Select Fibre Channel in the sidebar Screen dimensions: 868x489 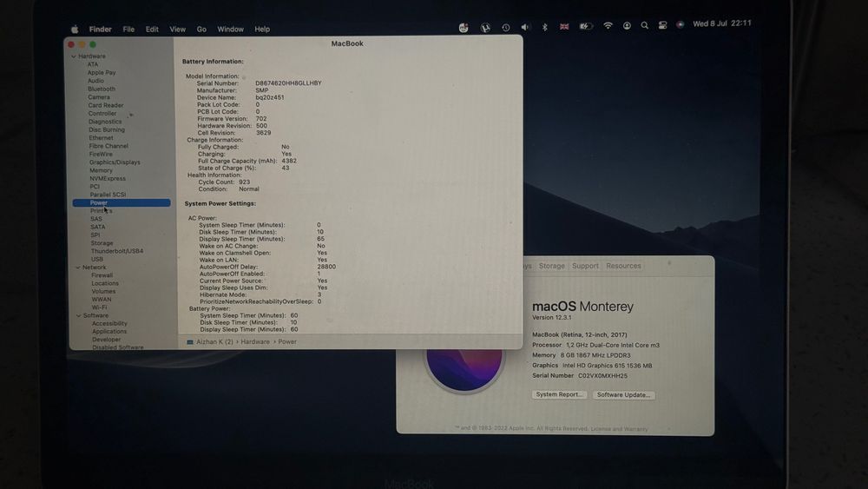coord(108,146)
